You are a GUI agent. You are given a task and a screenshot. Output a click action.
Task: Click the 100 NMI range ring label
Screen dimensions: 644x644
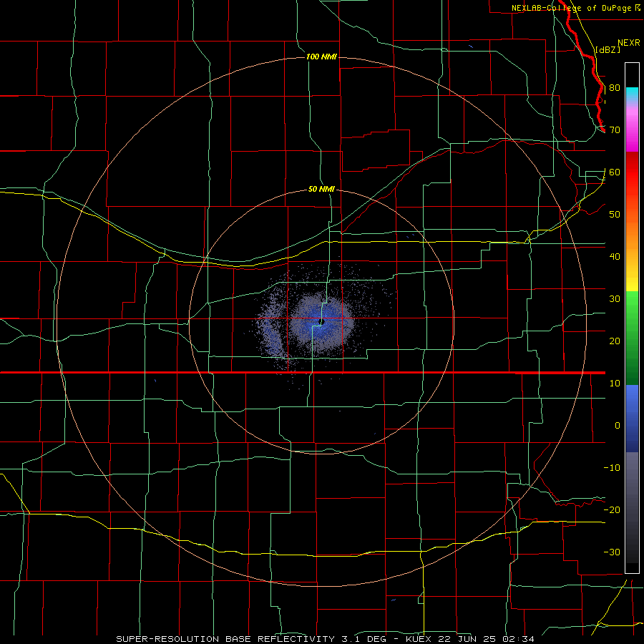(x=321, y=57)
